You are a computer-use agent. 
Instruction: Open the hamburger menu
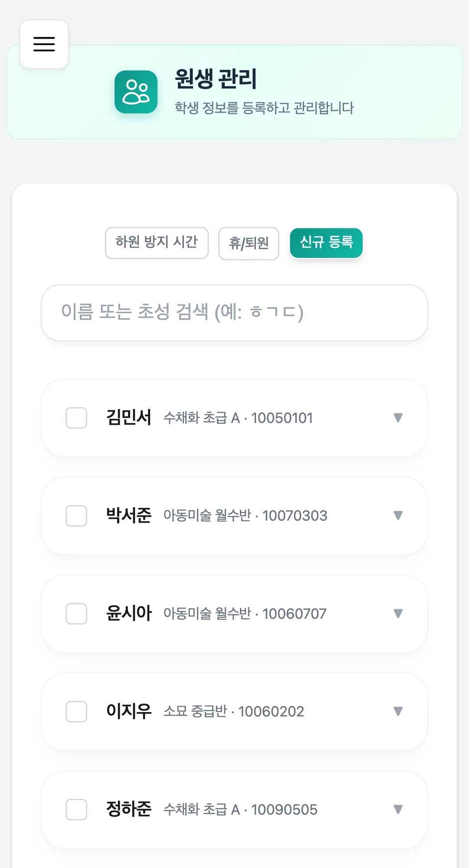pyautogui.click(x=44, y=44)
